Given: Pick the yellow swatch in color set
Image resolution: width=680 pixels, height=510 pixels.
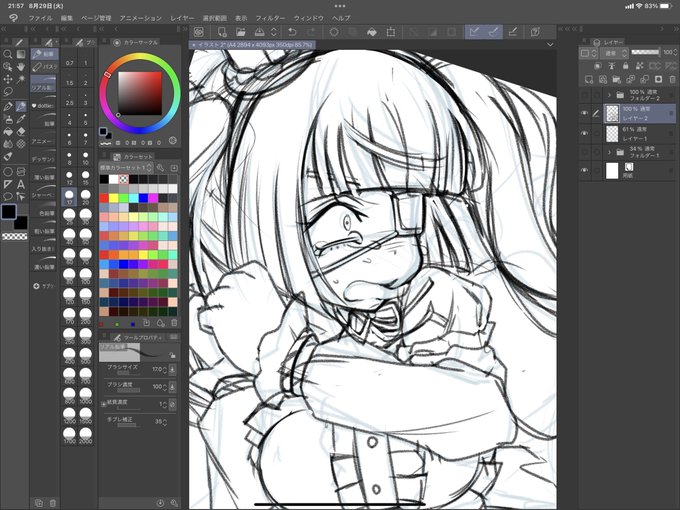Looking at the screenshot, I should pyautogui.click(x=114, y=198).
